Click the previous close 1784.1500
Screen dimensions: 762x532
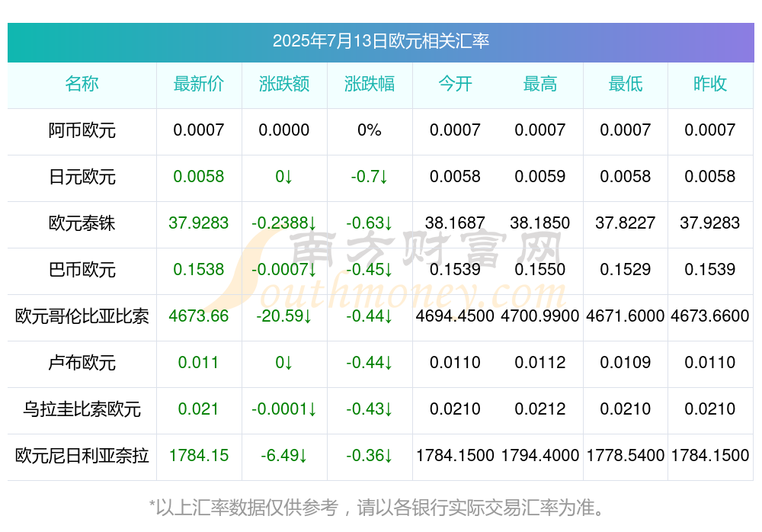(x=710, y=456)
